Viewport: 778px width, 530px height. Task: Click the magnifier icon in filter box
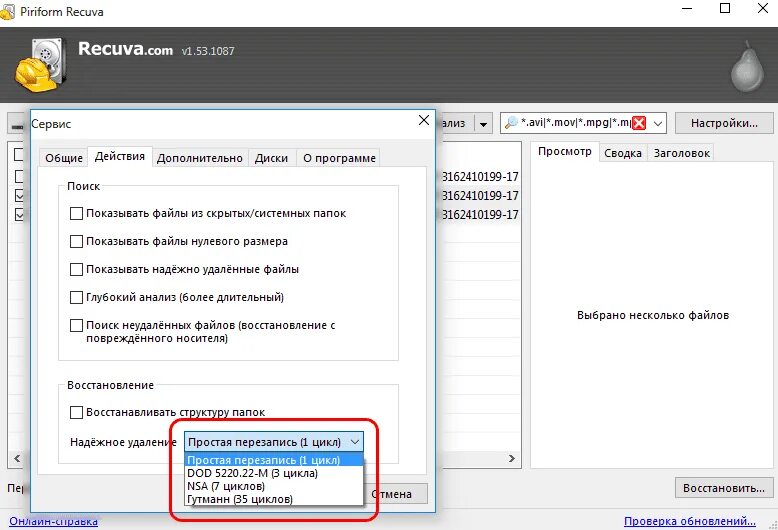[511, 123]
